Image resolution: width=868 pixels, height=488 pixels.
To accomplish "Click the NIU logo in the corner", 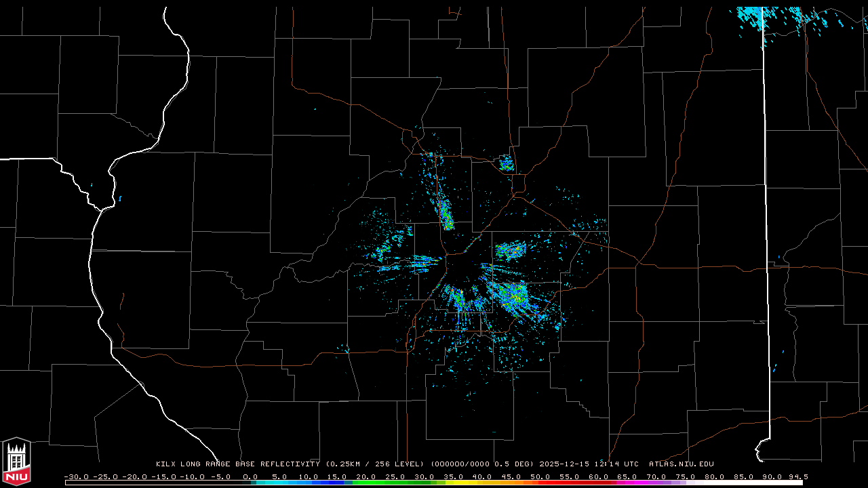I will click(16, 463).
